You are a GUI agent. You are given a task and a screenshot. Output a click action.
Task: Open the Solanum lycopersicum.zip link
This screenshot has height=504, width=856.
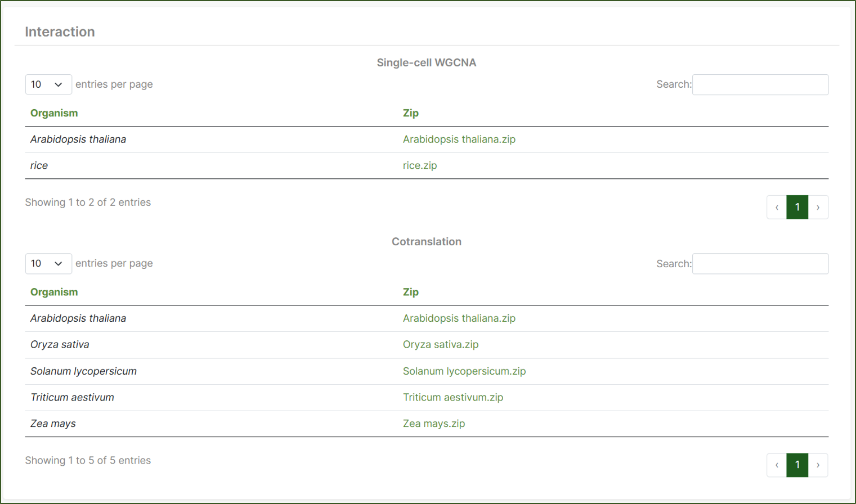pyautogui.click(x=464, y=371)
